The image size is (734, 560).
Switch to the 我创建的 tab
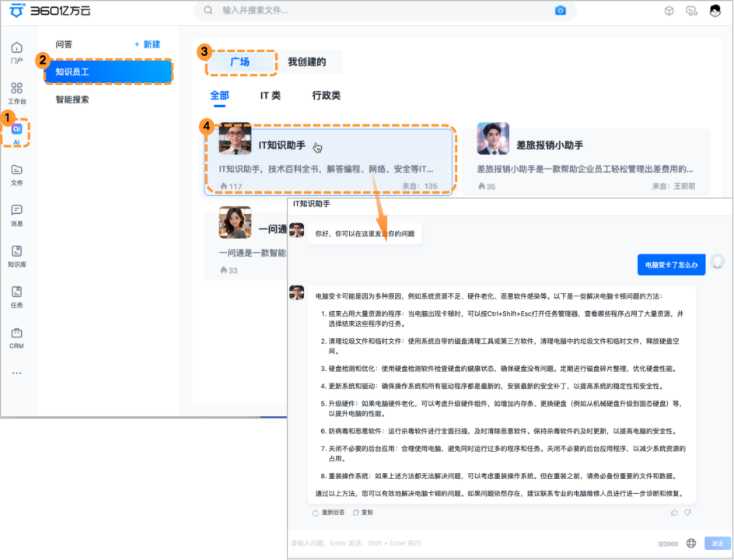[306, 61]
